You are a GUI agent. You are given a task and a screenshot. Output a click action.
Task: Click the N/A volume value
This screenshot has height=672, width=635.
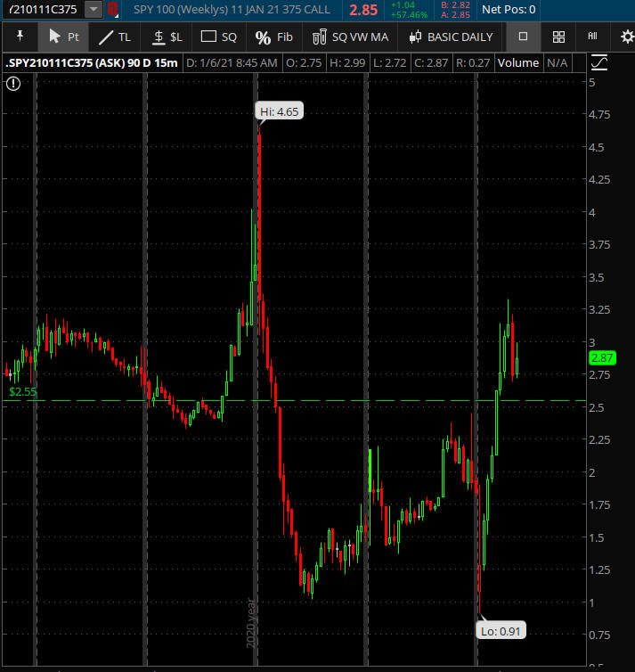click(x=557, y=63)
